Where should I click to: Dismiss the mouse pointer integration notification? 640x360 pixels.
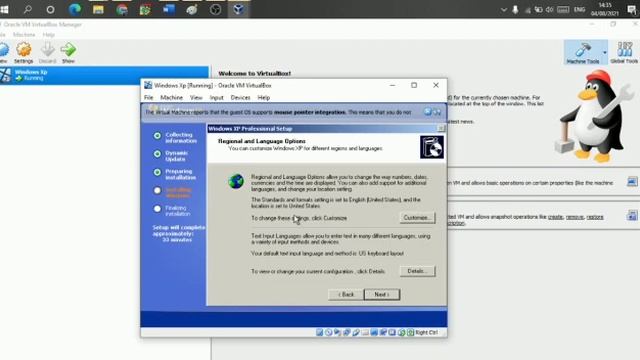[x=427, y=111]
